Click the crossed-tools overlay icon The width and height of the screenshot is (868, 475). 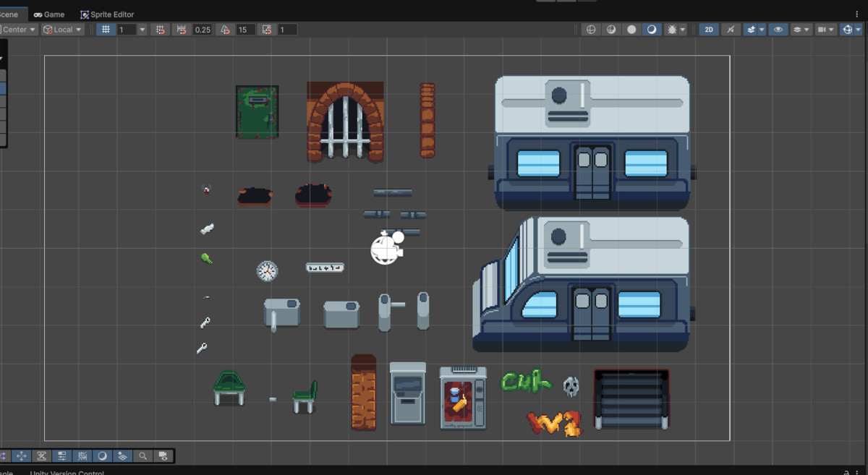[42, 456]
